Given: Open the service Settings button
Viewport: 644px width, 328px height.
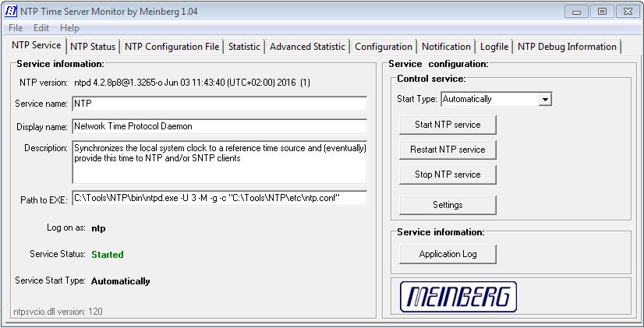Looking at the screenshot, I should 448,205.
